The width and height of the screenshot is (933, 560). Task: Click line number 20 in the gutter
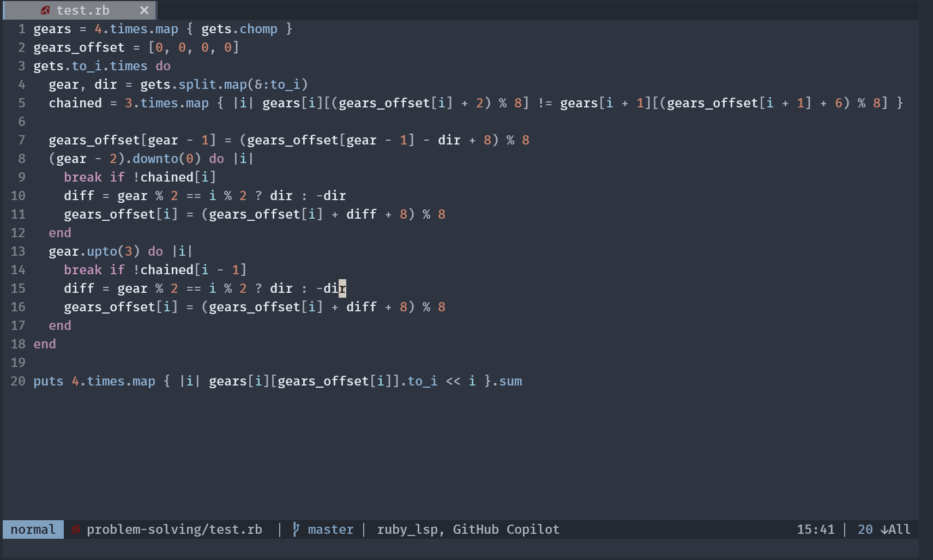pyautogui.click(x=17, y=381)
